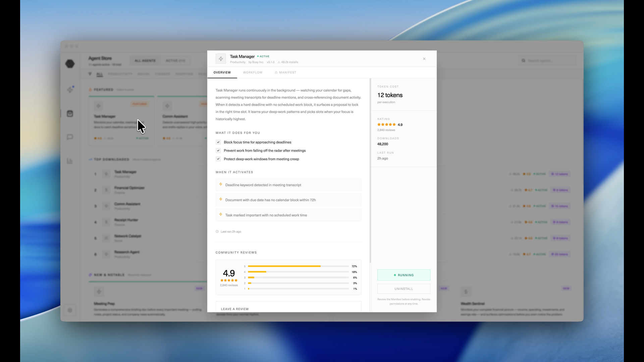Toggle the 'Block focus time' checkbox
The height and width of the screenshot is (362, 644).
coord(218,142)
